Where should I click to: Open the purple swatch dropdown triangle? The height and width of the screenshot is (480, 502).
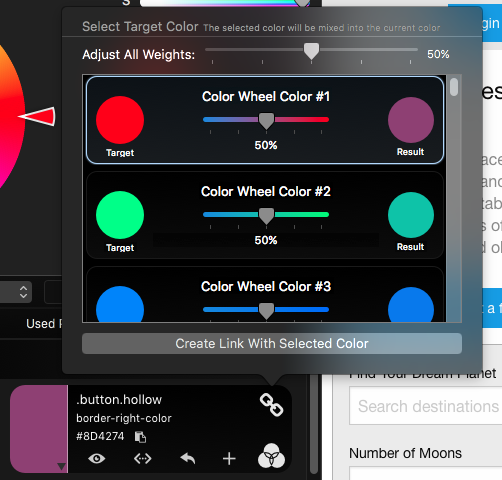[61, 466]
